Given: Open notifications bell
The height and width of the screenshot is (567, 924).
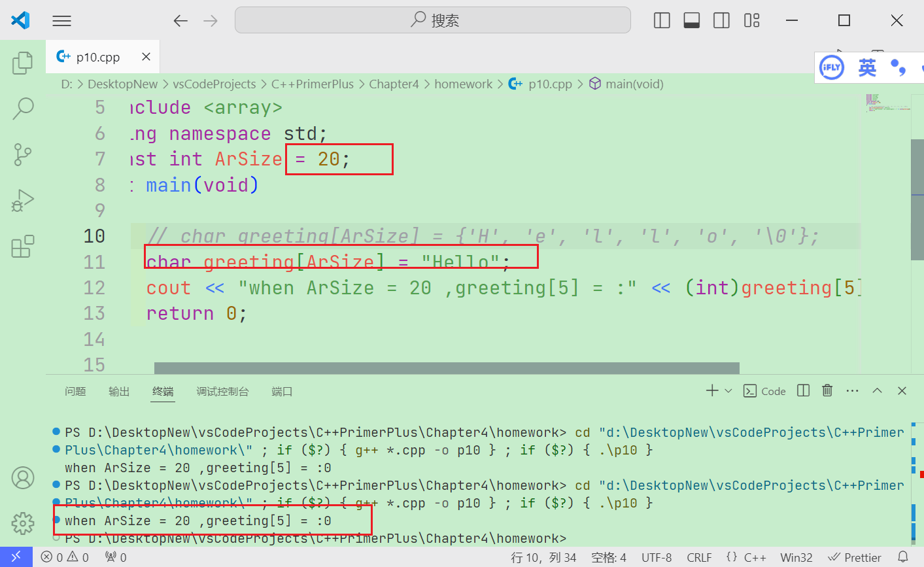Looking at the screenshot, I should click(903, 557).
